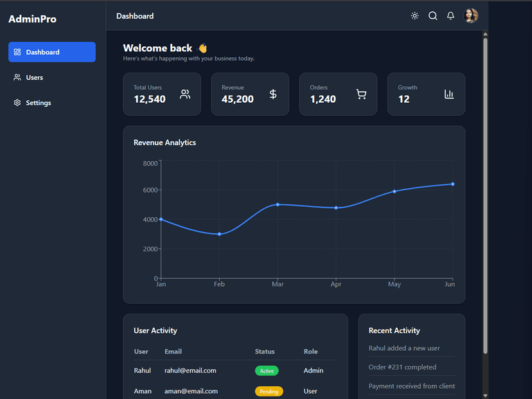Open the user profile avatar

pyautogui.click(x=471, y=16)
